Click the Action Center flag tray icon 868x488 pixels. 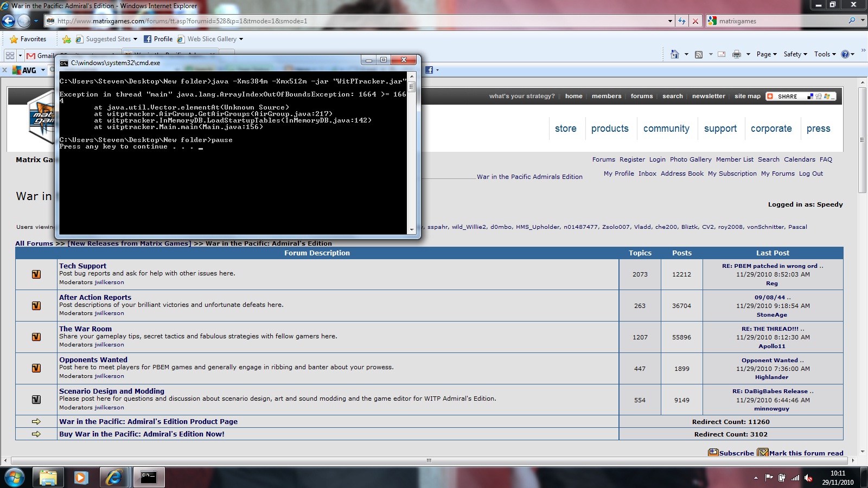(x=769, y=478)
